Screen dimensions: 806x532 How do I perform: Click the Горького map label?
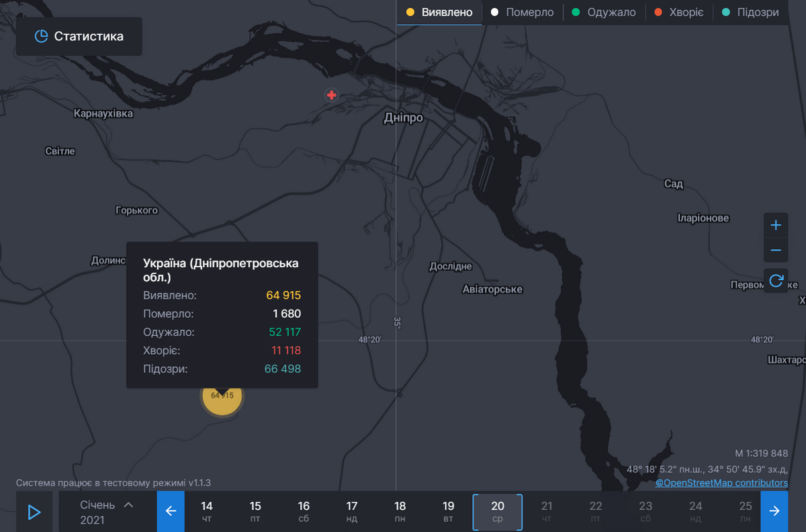[137, 210]
